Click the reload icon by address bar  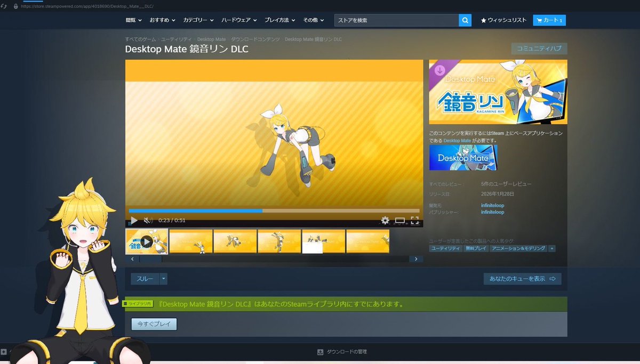coord(4,6)
